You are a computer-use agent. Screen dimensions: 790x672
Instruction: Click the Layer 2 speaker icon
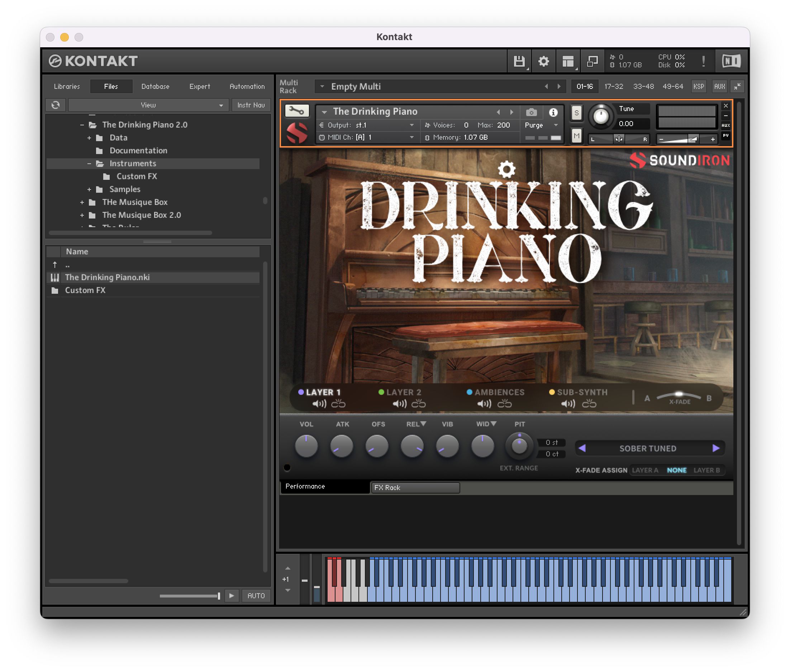pos(400,404)
